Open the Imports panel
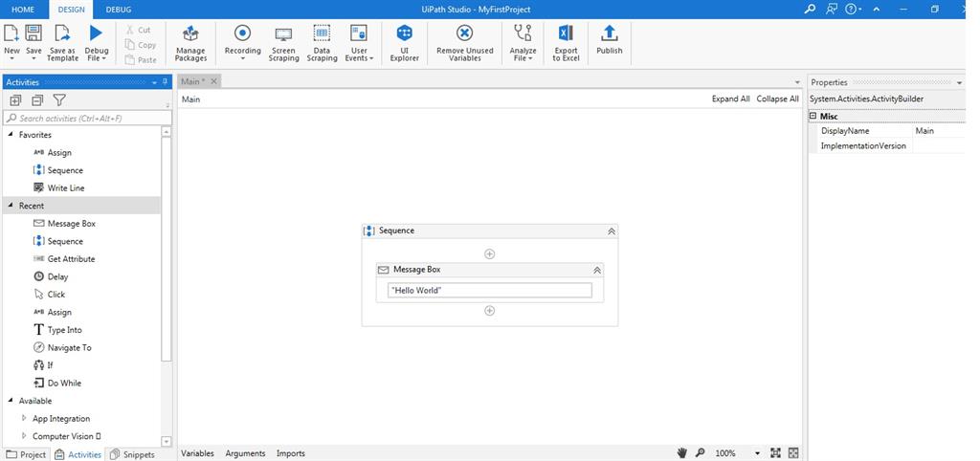Image resolution: width=980 pixels, height=461 pixels. [x=291, y=453]
